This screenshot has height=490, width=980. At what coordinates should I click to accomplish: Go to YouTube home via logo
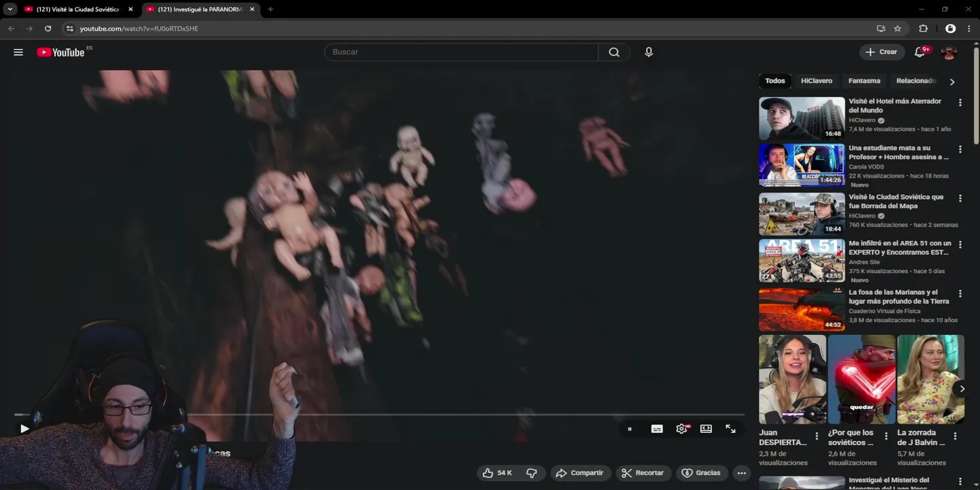(61, 52)
